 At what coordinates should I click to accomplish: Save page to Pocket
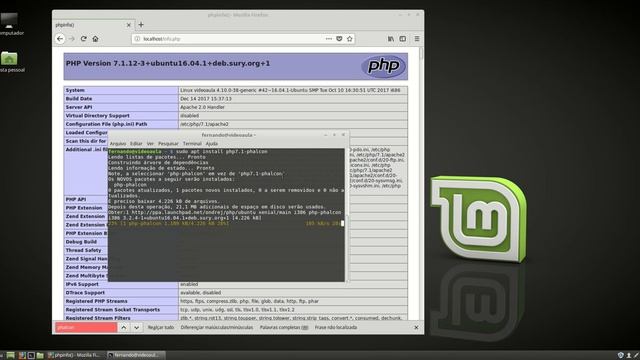339,39
